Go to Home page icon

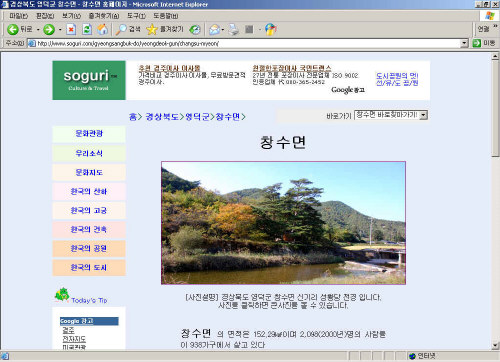[x=102, y=29]
